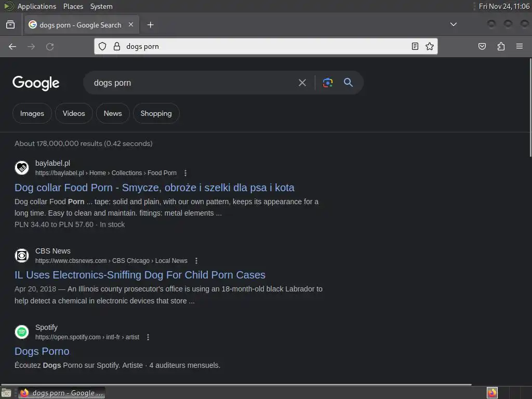The image size is (532, 399).
Task: Search by image with Google Lens
Action: (x=327, y=83)
